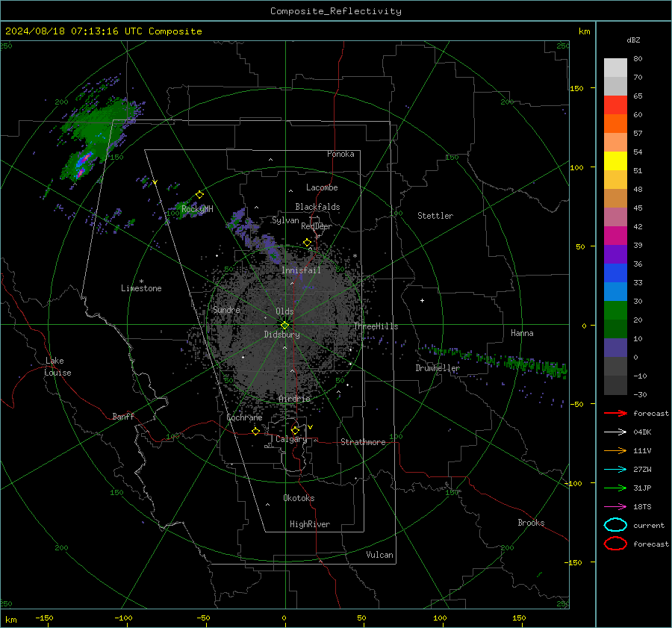
Task: Click the yellow diamond marker below Cochrane
Action: pyautogui.click(x=255, y=432)
